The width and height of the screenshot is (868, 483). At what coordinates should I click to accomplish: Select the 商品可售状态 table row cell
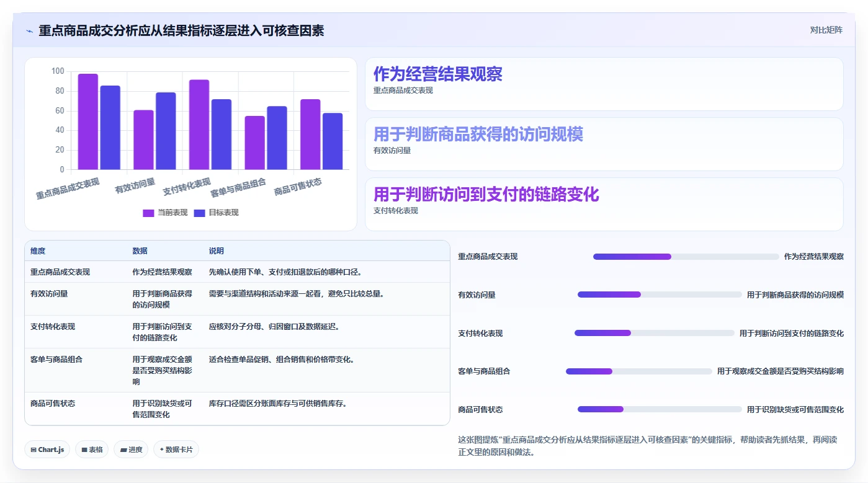click(x=53, y=404)
